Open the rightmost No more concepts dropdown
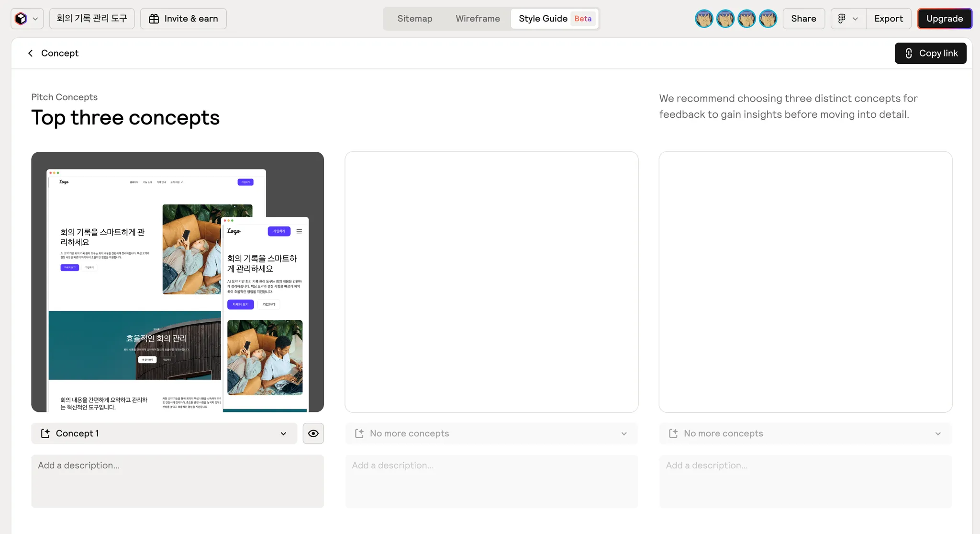The height and width of the screenshot is (534, 980). [x=805, y=433]
